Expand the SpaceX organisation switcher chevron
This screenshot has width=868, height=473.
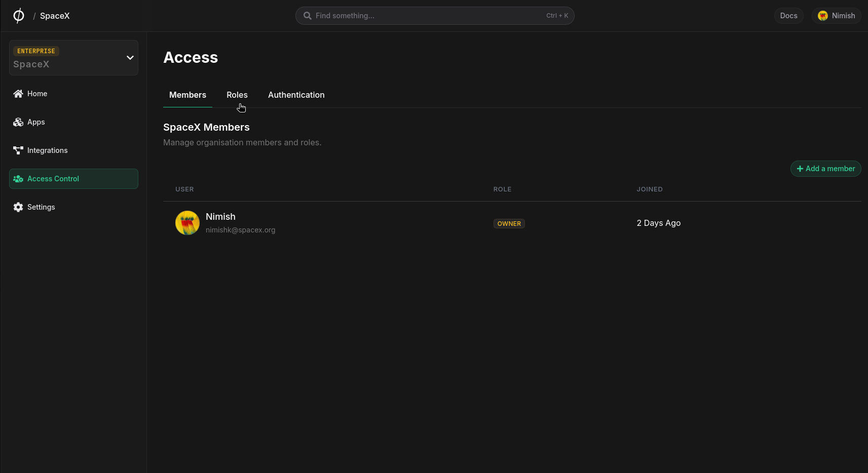click(x=130, y=58)
